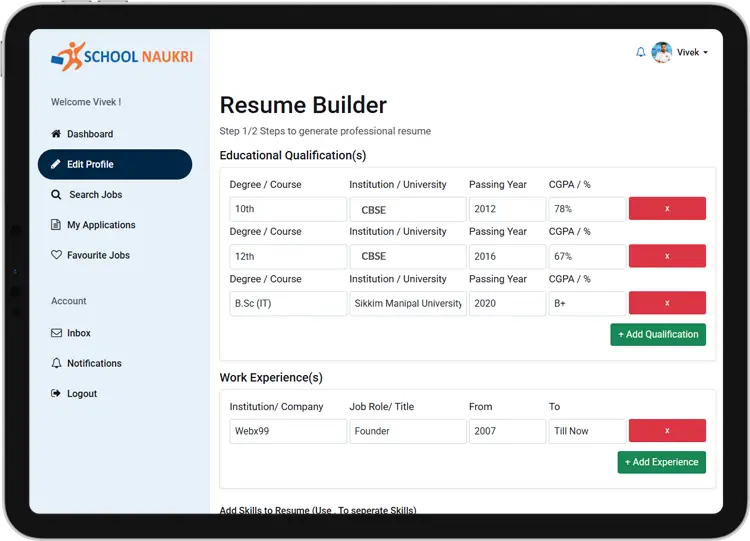Select Edit Profile menu item
This screenshot has height=541, width=750.
click(x=115, y=164)
